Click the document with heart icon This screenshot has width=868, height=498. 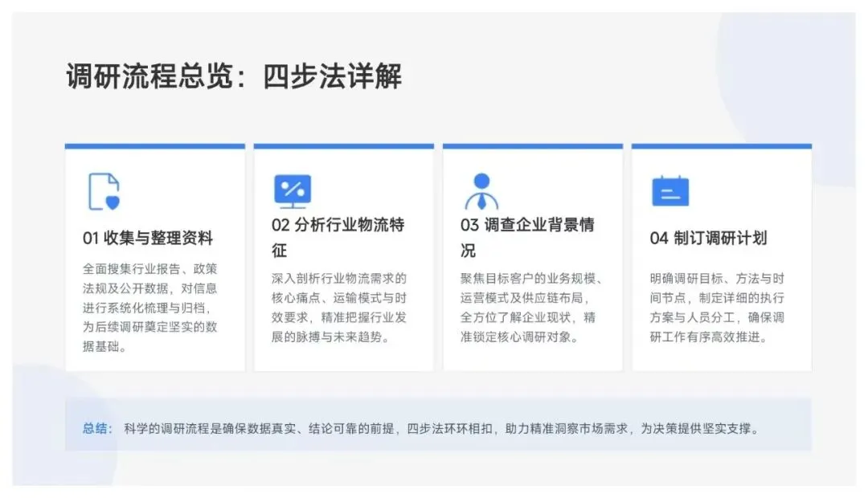click(104, 191)
